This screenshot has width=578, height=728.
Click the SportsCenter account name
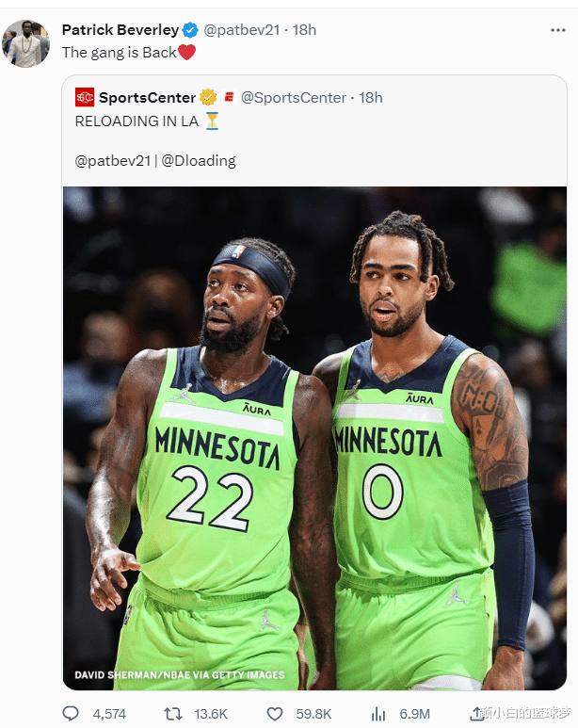(147, 98)
